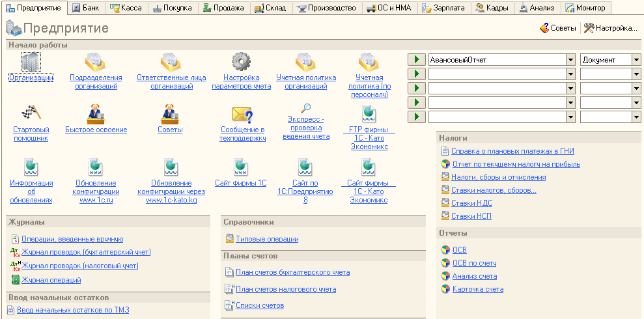The height and width of the screenshot is (319, 644).
Task: Launch Стартовый помощник checkered flag icon
Action: coord(31,113)
